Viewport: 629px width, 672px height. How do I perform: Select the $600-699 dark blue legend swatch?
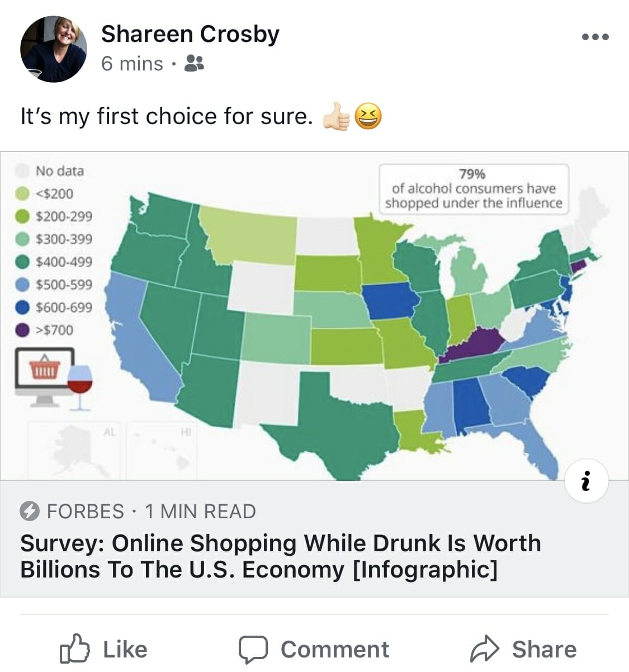pos(22,307)
